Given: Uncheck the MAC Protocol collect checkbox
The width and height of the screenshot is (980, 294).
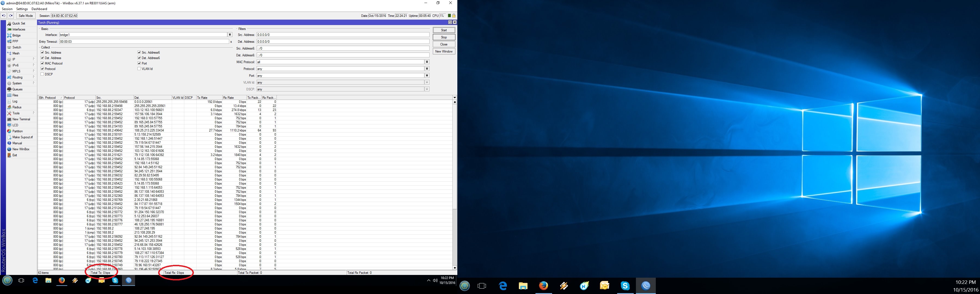Looking at the screenshot, I should tap(42, 63).
